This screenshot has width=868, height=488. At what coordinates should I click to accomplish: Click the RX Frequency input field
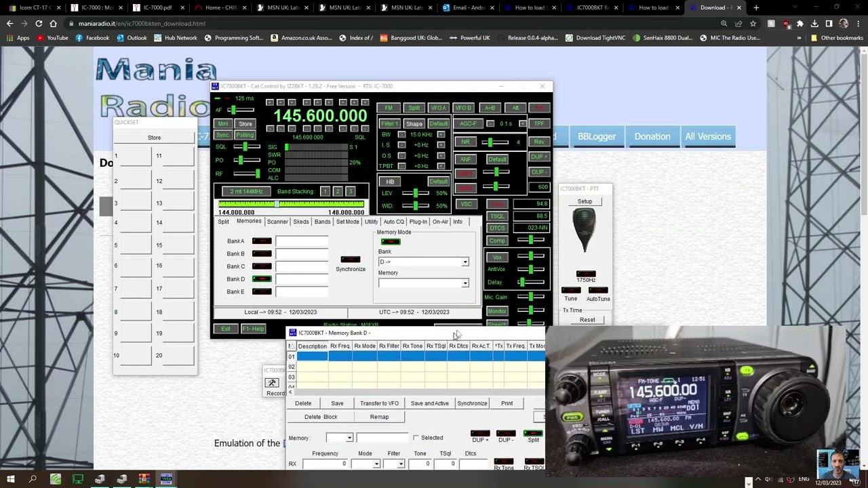[325, 464]
